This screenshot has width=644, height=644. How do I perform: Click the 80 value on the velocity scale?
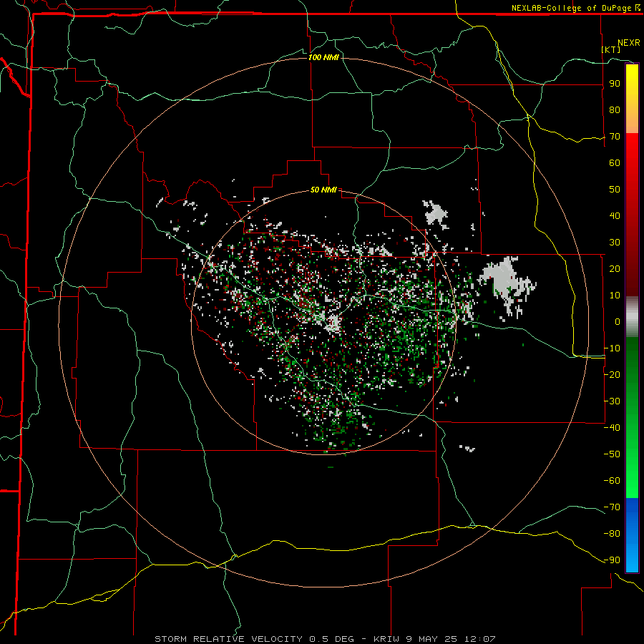pyautogui.click(x=615, y=109)
